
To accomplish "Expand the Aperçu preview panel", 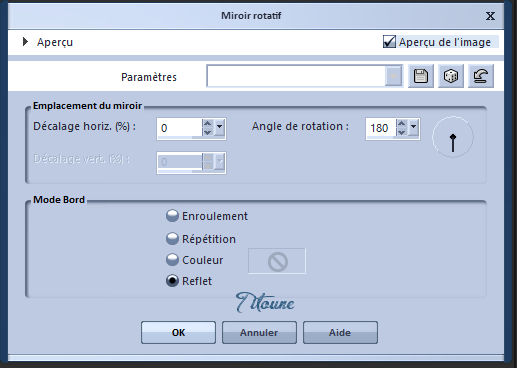I will click(25, 42).
